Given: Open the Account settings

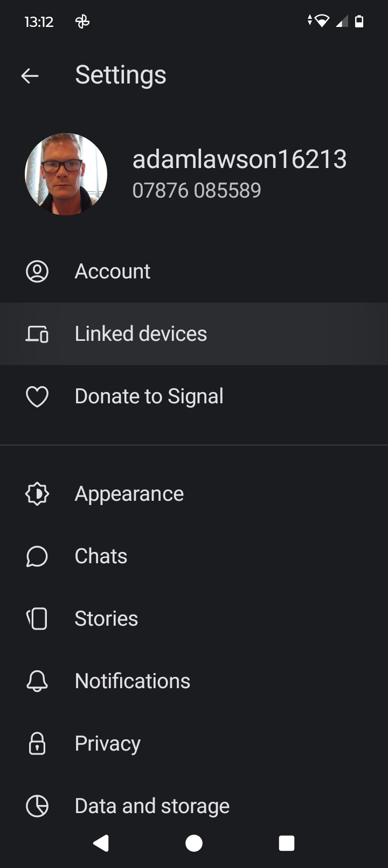Looking at the screenshot, I should 113,271.
